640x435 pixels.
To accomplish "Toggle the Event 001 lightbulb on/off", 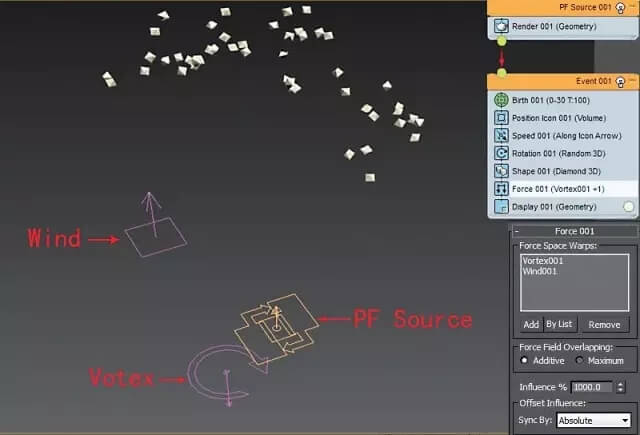I will coord(620,79).
